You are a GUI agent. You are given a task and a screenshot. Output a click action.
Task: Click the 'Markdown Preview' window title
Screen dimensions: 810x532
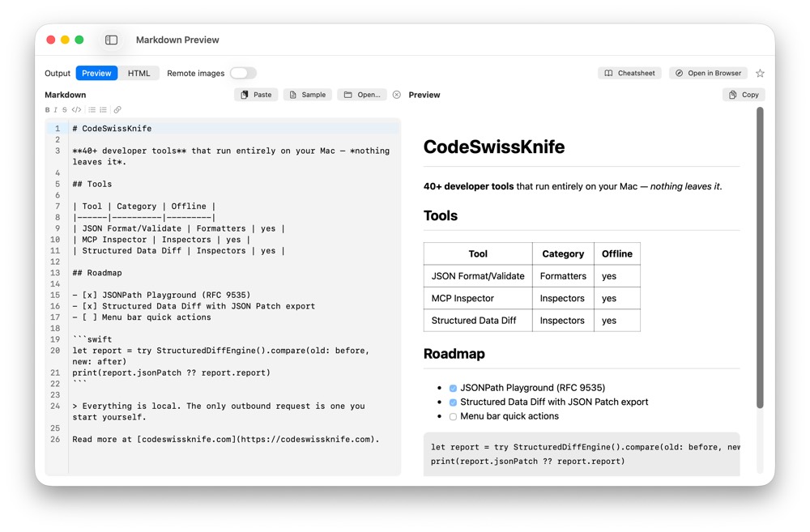[177, 40]
